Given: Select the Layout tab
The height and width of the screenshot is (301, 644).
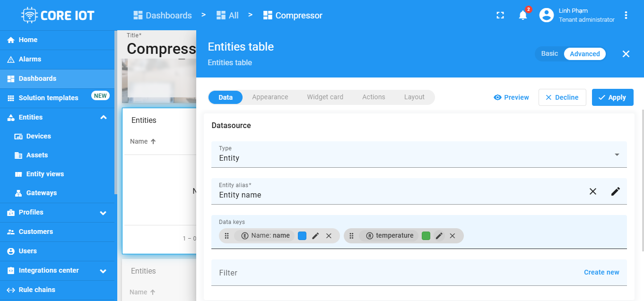Looking at the screenshot, I should (414, 97).
